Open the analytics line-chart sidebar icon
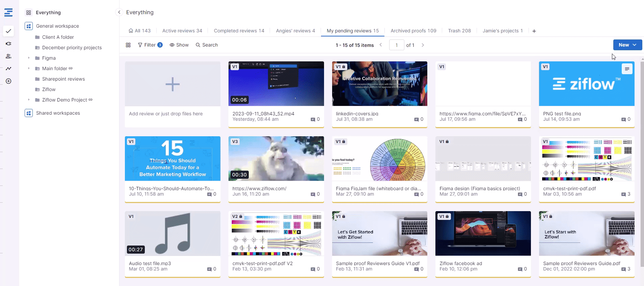644x286 pixels. (x=8, y=68)
